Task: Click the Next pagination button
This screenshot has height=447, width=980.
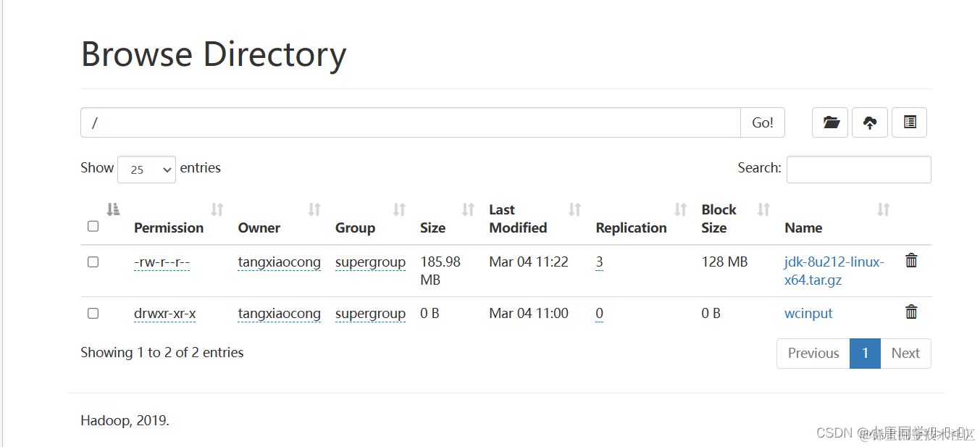Action: click(905, 354)
